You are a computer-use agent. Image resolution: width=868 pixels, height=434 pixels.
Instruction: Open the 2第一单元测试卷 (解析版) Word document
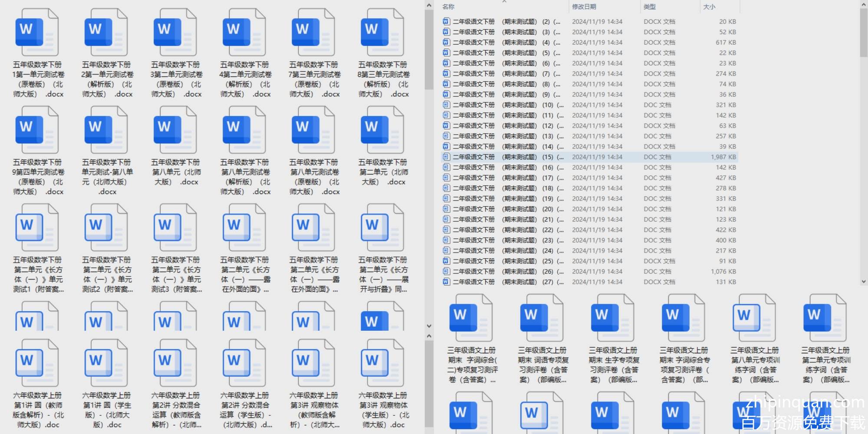[x=106, y=33]
